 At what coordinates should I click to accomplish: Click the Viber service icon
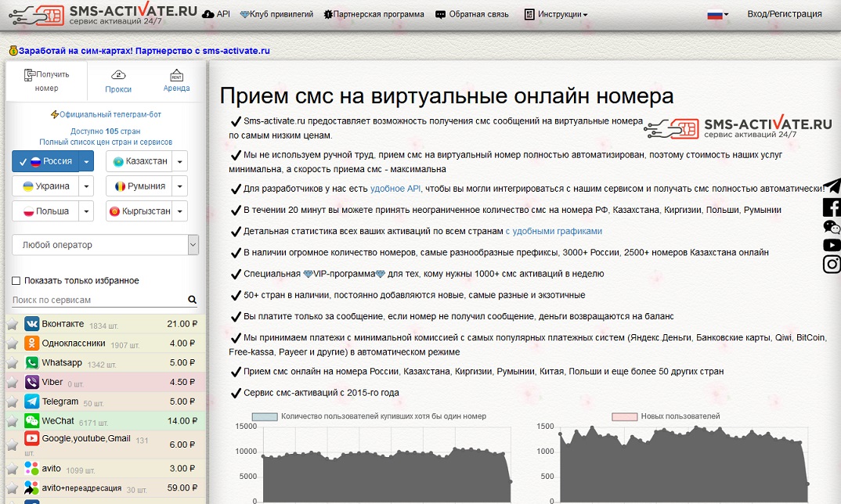coord(31,382)
